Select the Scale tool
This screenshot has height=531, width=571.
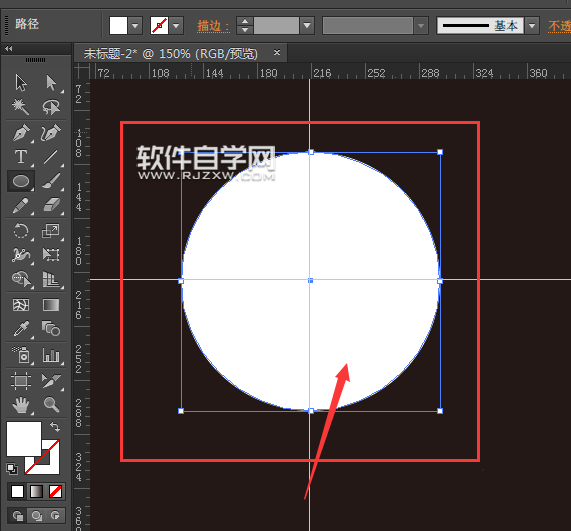pos(51,231)
